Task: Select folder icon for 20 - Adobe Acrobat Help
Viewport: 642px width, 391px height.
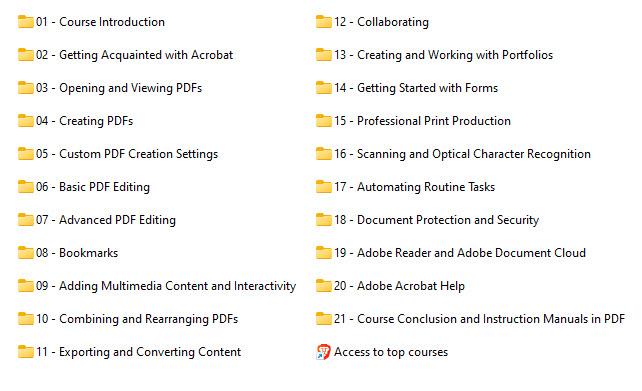Action: click(324, 286)
